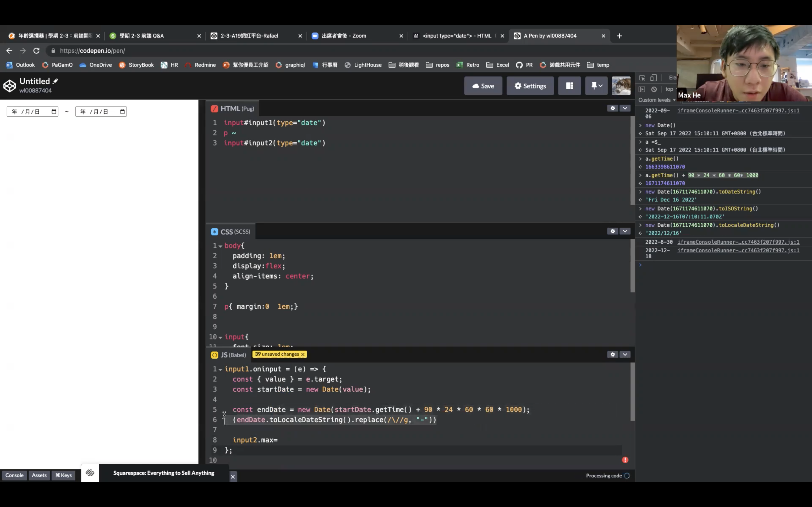Click the CodePen logo icon
This screenshot has width=812, height=507.
pos(9,86)
